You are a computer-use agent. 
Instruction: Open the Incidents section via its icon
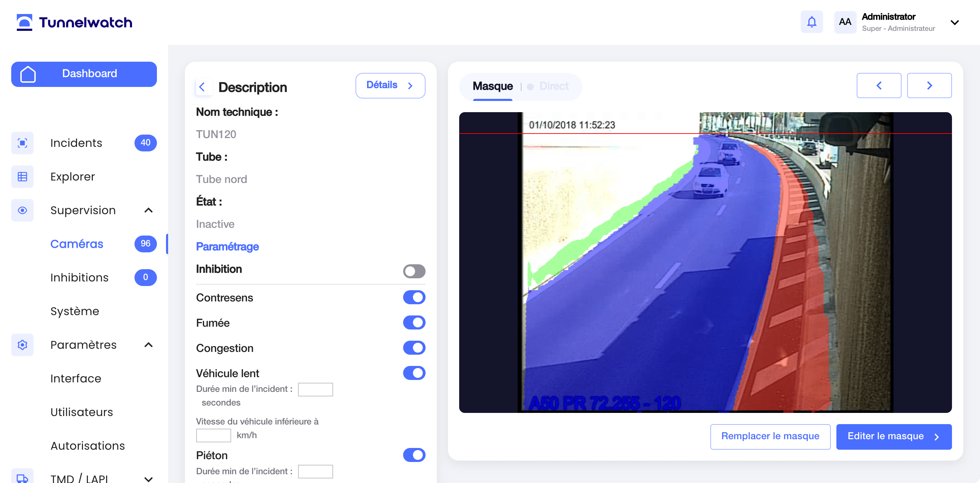click(x=22, y=143)
